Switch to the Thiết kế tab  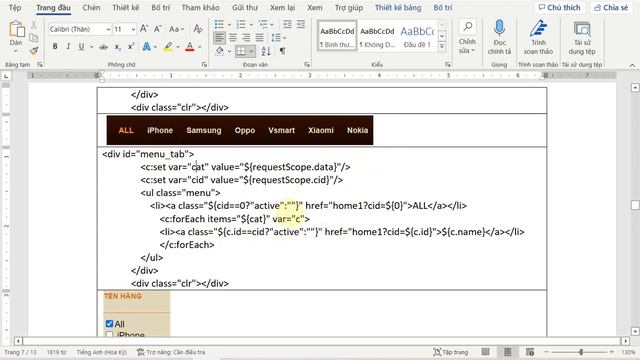(x=126, y=7)
